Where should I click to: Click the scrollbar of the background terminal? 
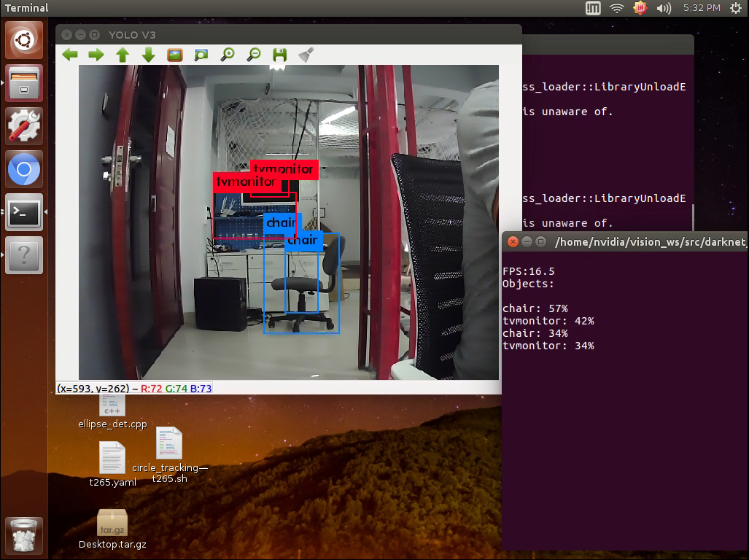click(693, 217)
